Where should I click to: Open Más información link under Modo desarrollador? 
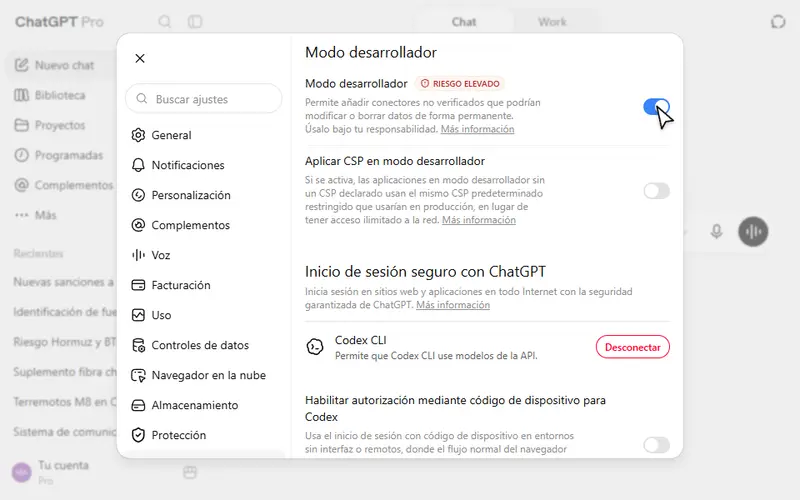click(x=478, y=129)
